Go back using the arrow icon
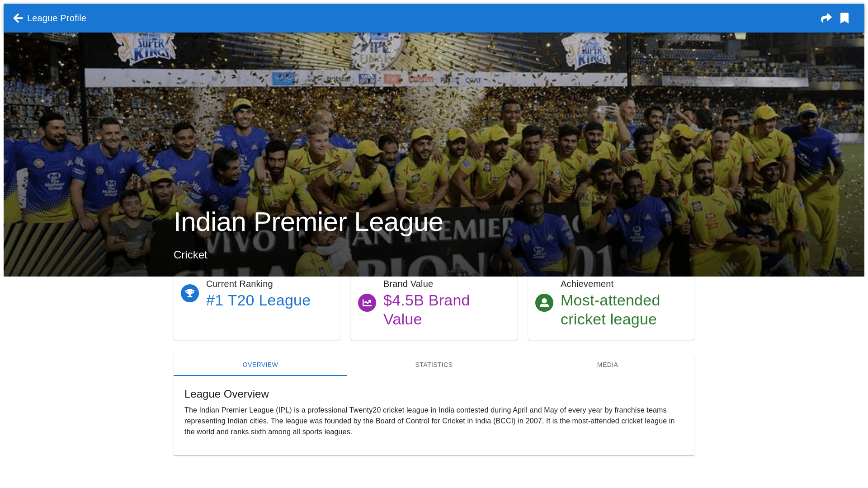The width and height of the screenshot is (868, 488). click(x=18, y=18)
